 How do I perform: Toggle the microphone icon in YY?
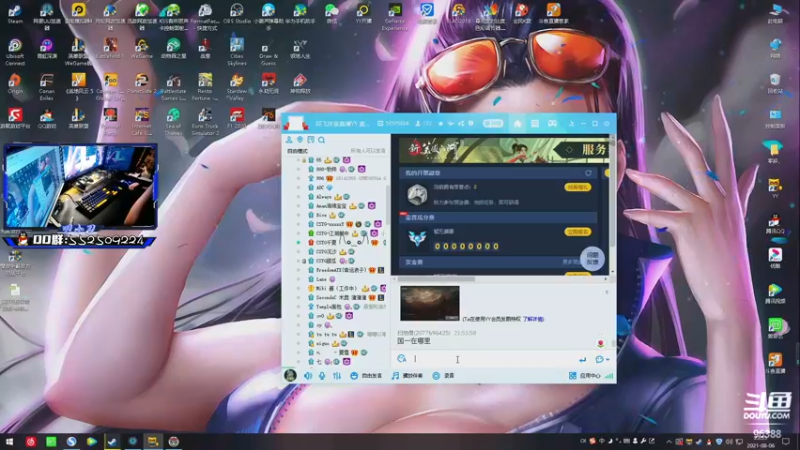click(322, 376)
